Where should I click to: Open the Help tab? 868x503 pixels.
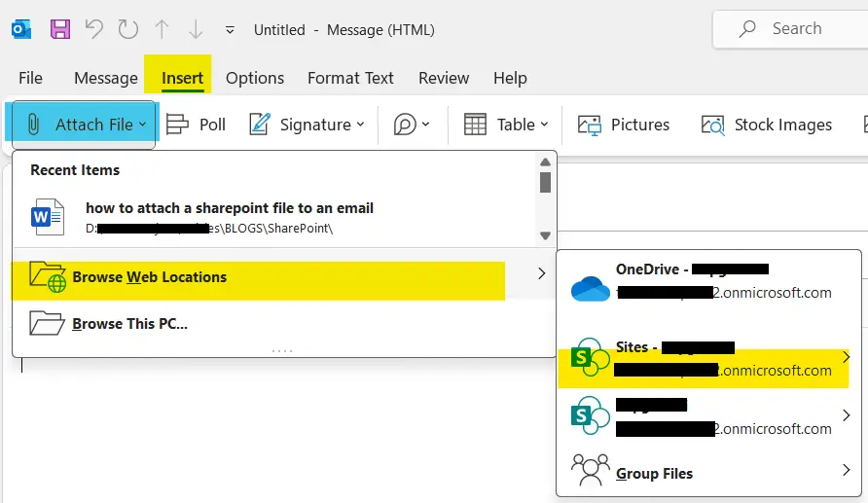pos(510,78)
